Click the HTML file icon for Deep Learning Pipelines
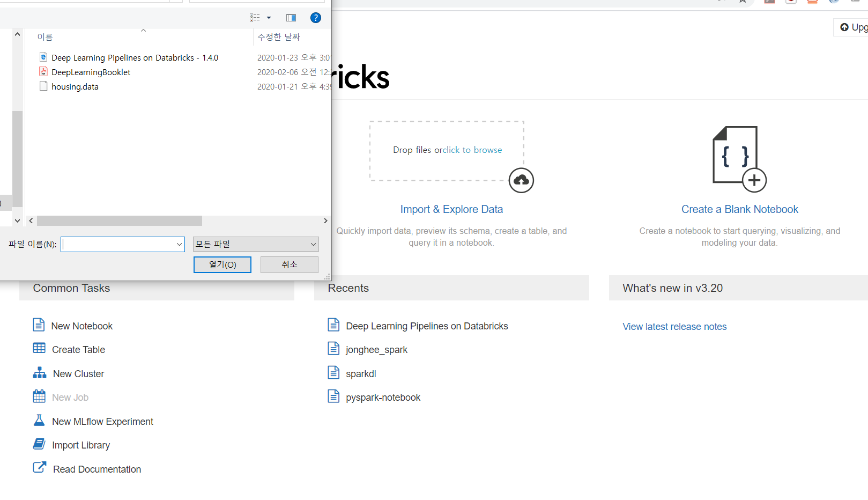The image size is (868, 500). (43, 57)
